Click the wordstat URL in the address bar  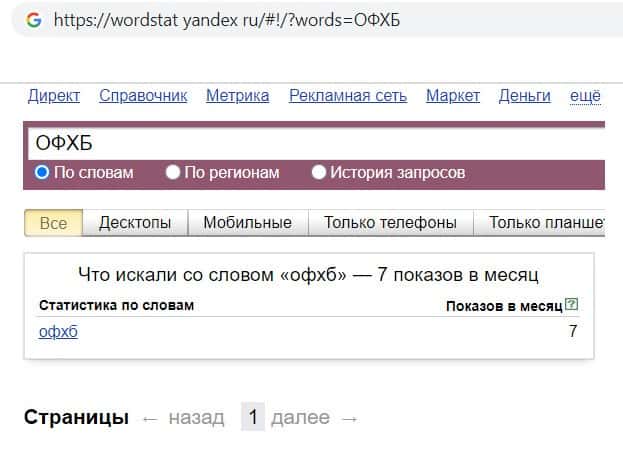coord(227,20)
